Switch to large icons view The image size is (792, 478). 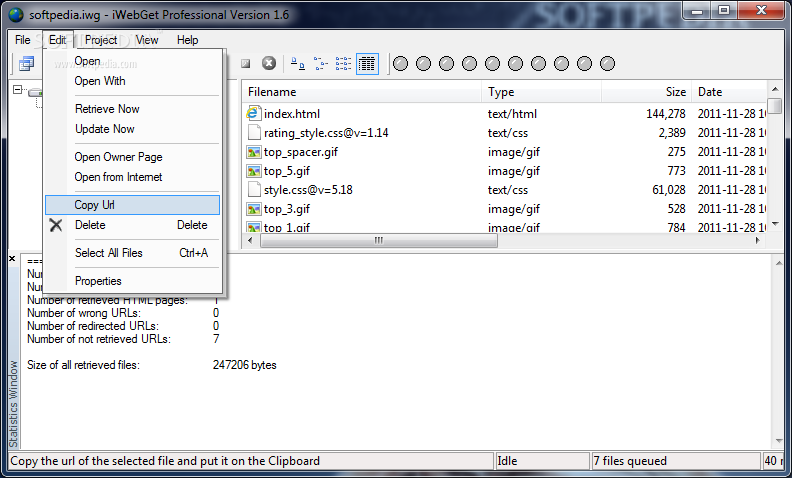pos(298,64)
